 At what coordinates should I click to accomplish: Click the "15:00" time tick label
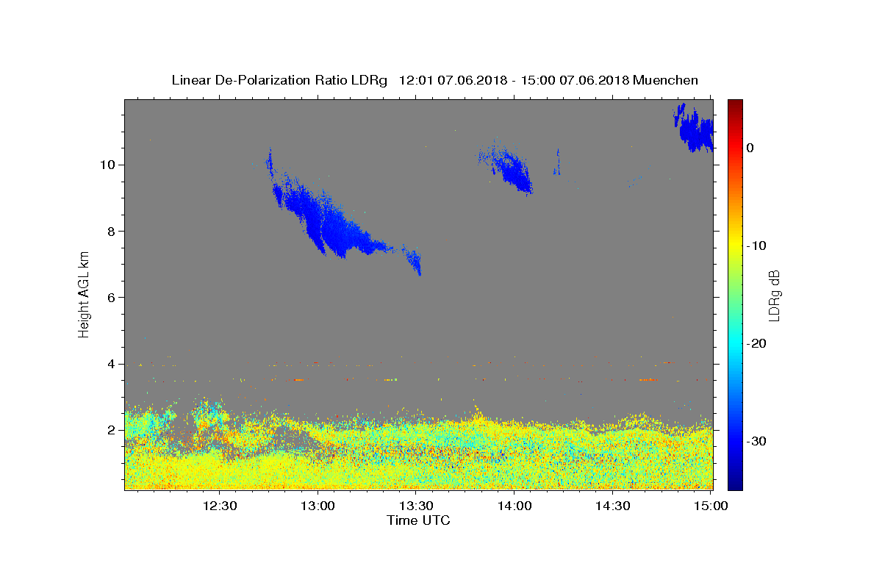tap(711, 506)
